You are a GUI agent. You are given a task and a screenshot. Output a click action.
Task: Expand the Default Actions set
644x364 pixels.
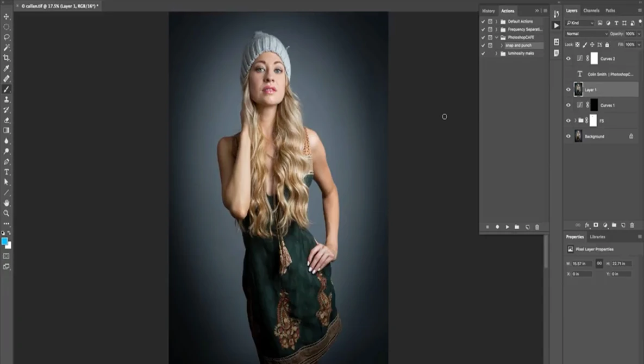[x=496, y=21]
